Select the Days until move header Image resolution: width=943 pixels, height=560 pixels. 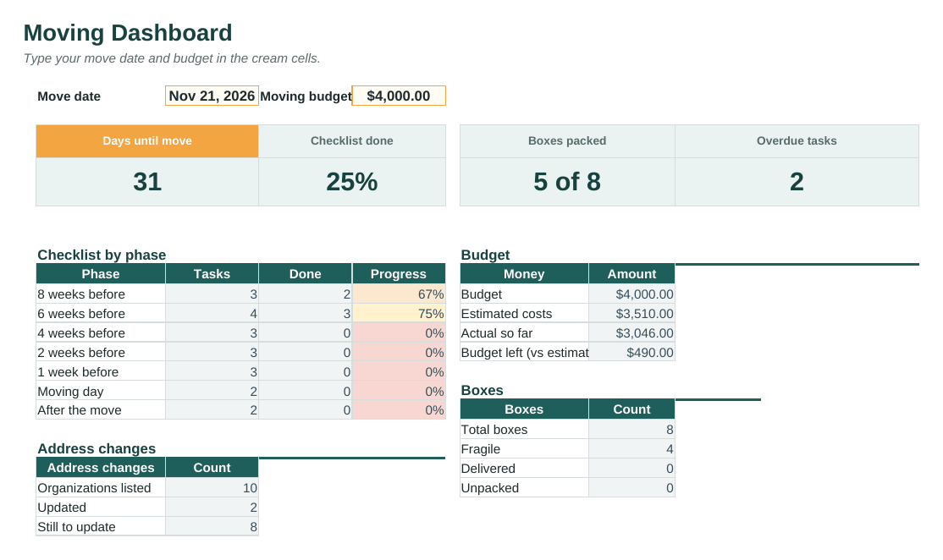click(x=147, y=141)
